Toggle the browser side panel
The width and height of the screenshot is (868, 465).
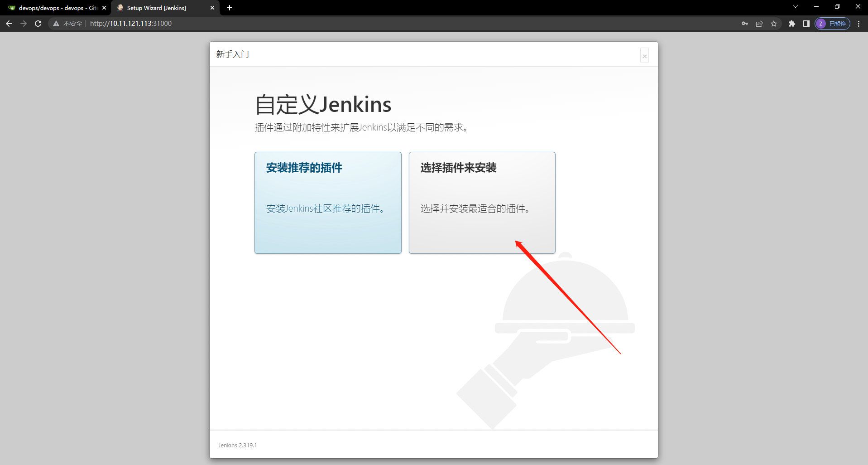[x=806, y=24]
